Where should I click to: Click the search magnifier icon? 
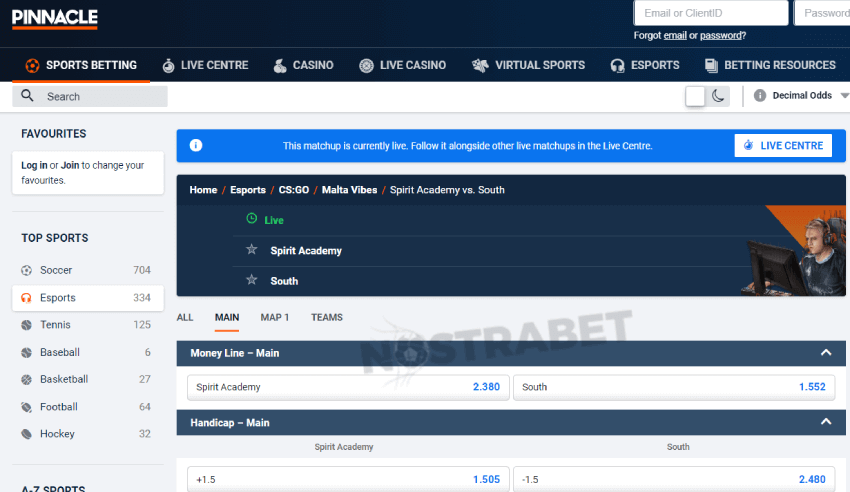27,96
